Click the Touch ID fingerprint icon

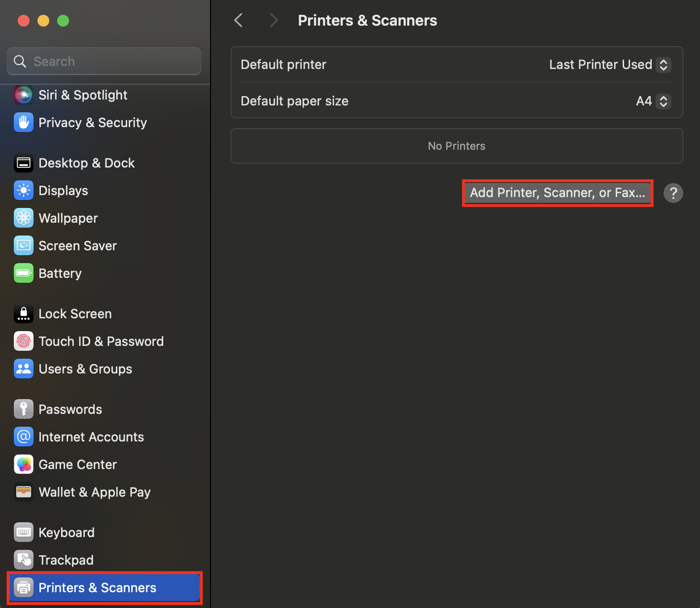click(23, 341)
